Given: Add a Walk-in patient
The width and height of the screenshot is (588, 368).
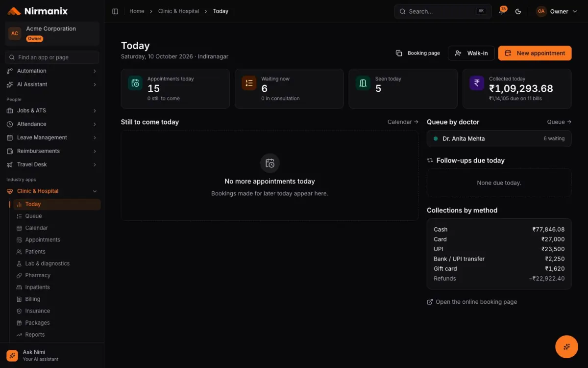Looking at the screenshot, I should pos(471,53).
